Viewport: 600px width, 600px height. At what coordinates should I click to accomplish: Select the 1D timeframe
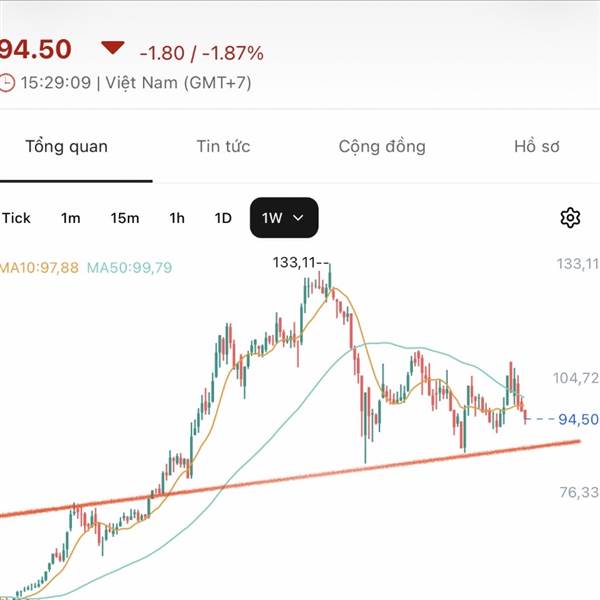point(223,218)
